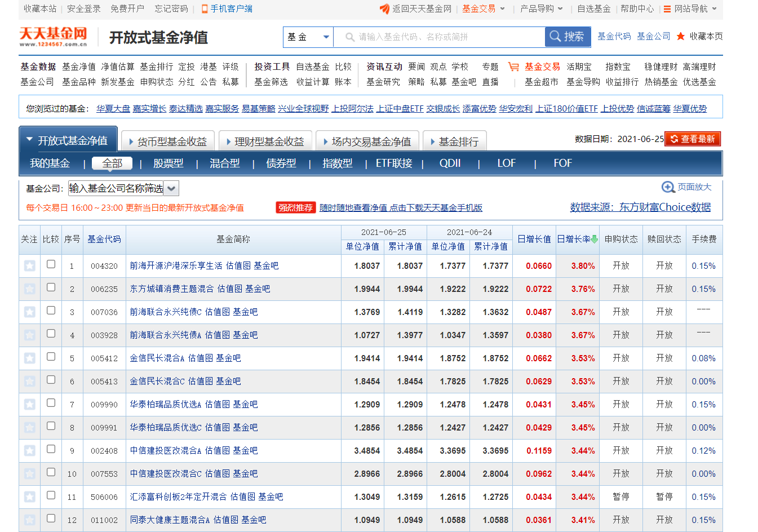This screenshot has width=758, height=532.
Task: Click favorite star for fund 007553
Action: (30, 474)
